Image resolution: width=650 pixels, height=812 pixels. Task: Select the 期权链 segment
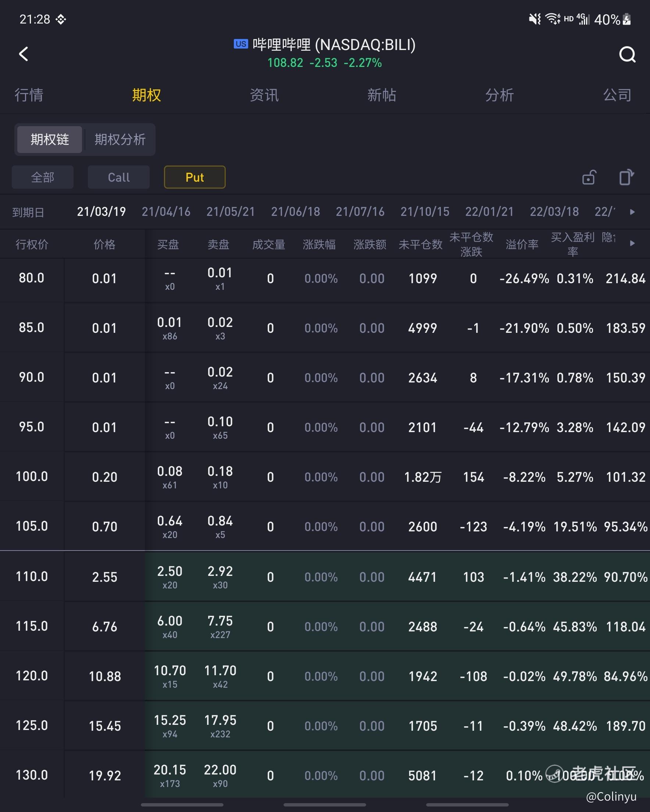(50, 139)
